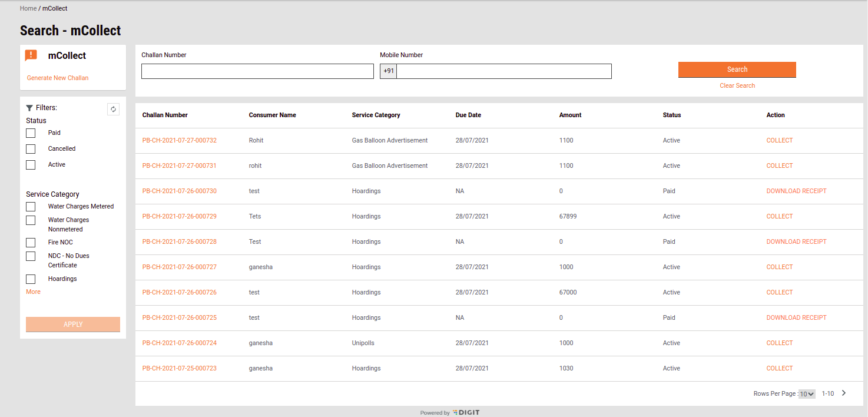Select Water Charges Metered checkbox
The height and width of the screenshot is (417, 868).
(31, 207)
